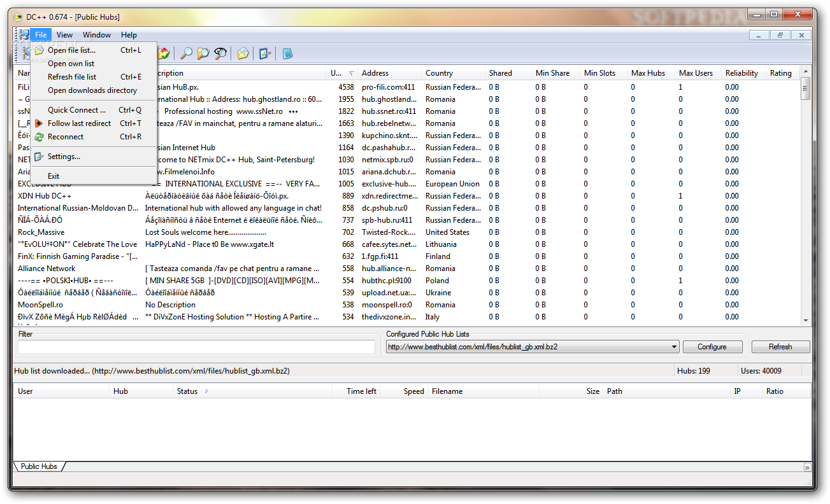Click the DC++ application icon in the title bar

click(18, 17)
